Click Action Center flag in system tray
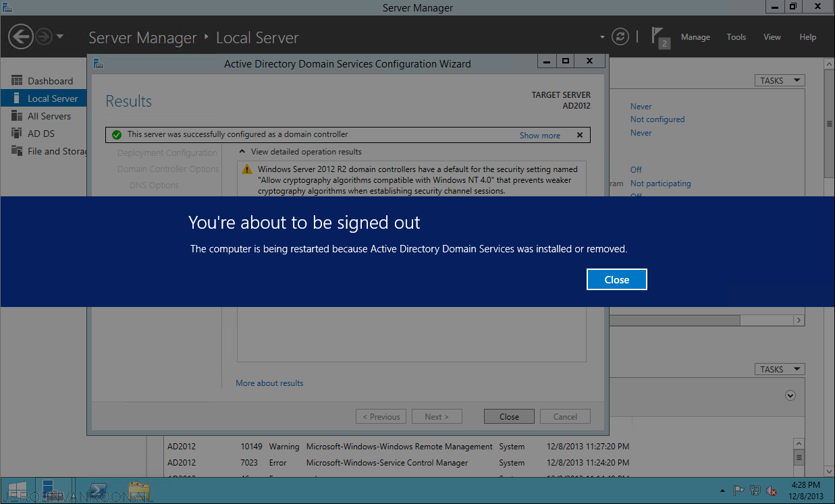Image resolution: width=835 pixels, height=504 pixels. (739, 491)
